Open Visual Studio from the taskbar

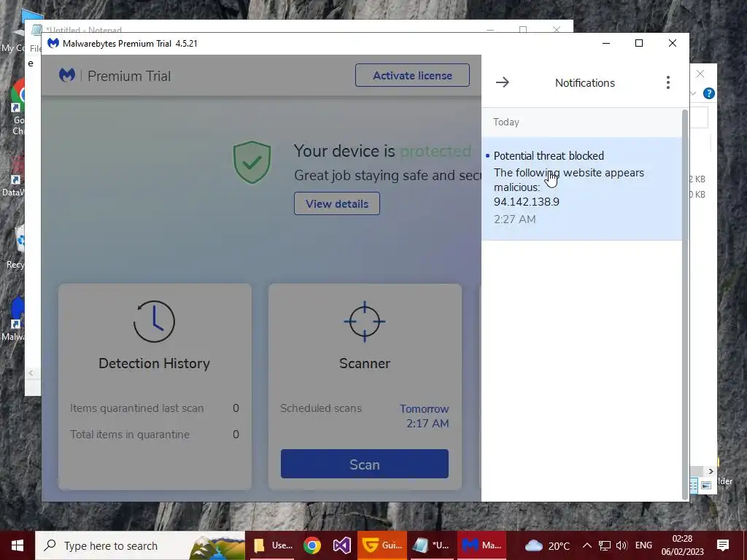coord(341,545)
